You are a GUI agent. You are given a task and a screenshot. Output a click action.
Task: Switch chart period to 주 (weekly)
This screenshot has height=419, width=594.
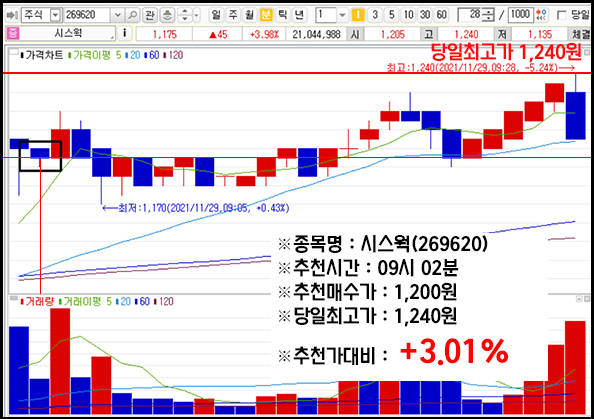(x=233, y=15)
